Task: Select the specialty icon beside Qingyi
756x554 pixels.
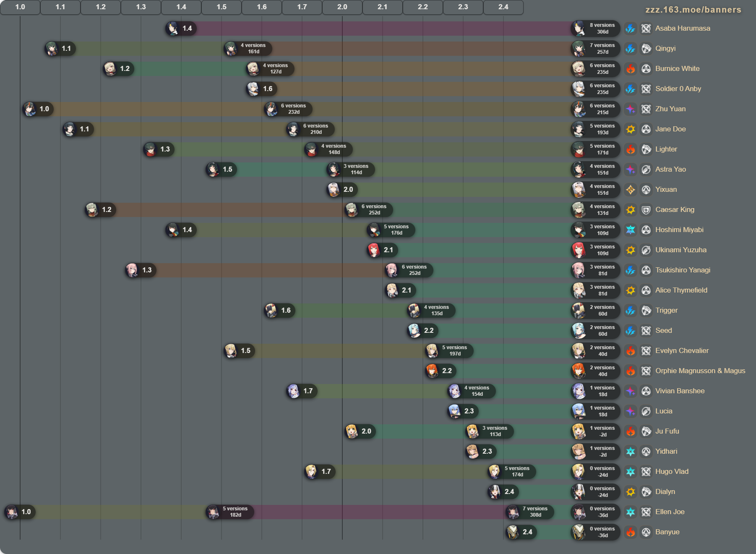Action: 646,49
